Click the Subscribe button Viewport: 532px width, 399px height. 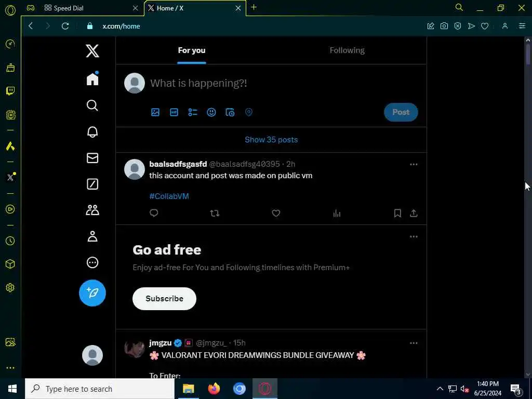(x=164, y=299)
